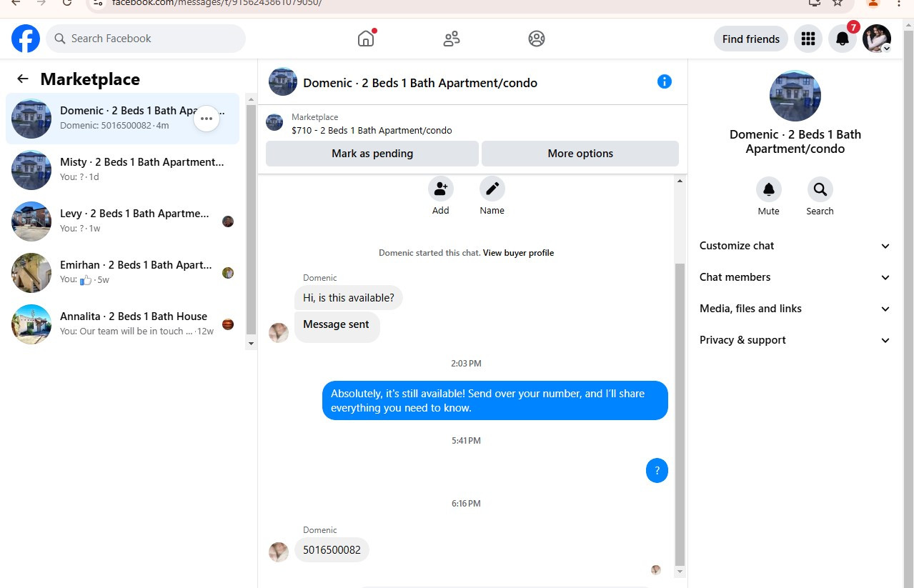This screenshot has width=914, height=588.
Task: Expand the Customize chat section
Action: tap(795, 246)
